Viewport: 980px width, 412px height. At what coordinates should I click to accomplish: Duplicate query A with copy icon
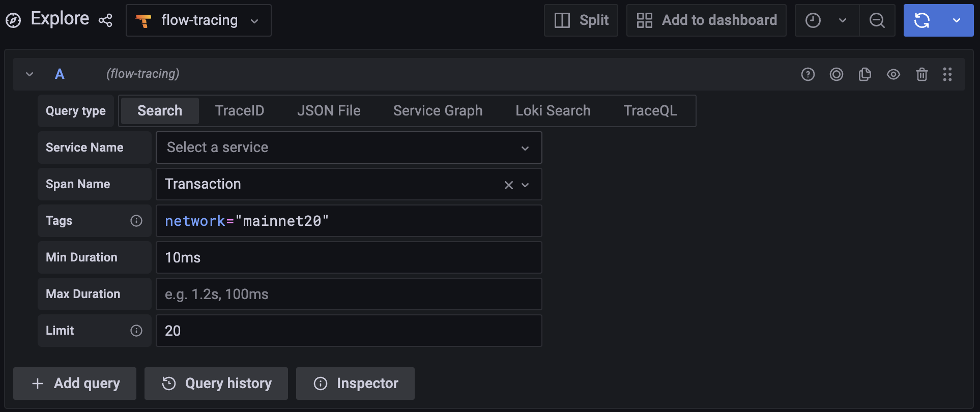865,74
